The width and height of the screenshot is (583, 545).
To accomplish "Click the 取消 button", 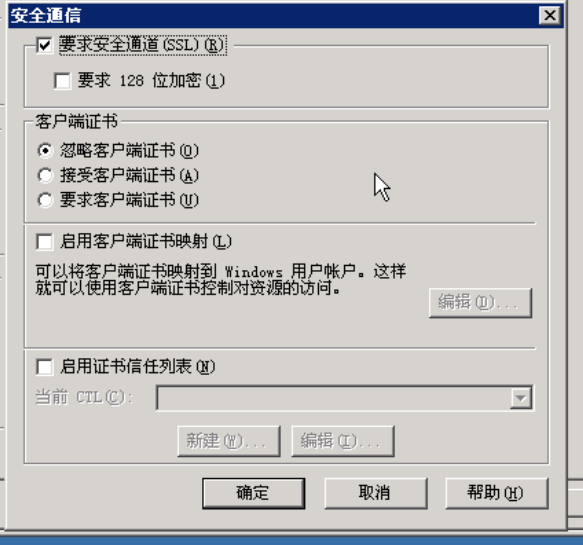I will (x=376, y=493).
